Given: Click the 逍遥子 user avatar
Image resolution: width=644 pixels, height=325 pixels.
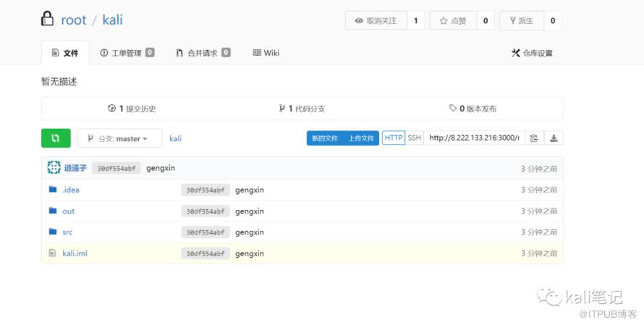Looking at the screenshot, I should tap(54, 168).
